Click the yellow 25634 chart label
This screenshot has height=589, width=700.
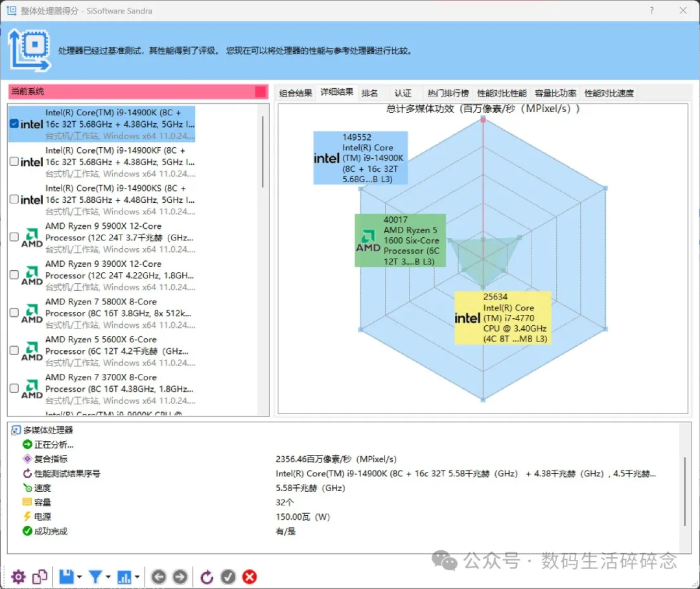coord(503,318)
